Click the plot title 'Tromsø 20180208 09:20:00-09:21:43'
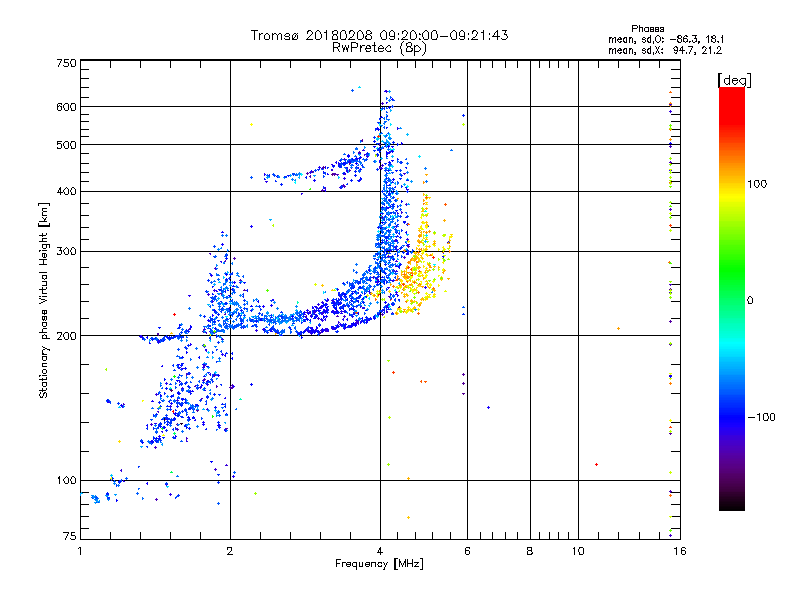800x600 pixels. tap(379, 35)
